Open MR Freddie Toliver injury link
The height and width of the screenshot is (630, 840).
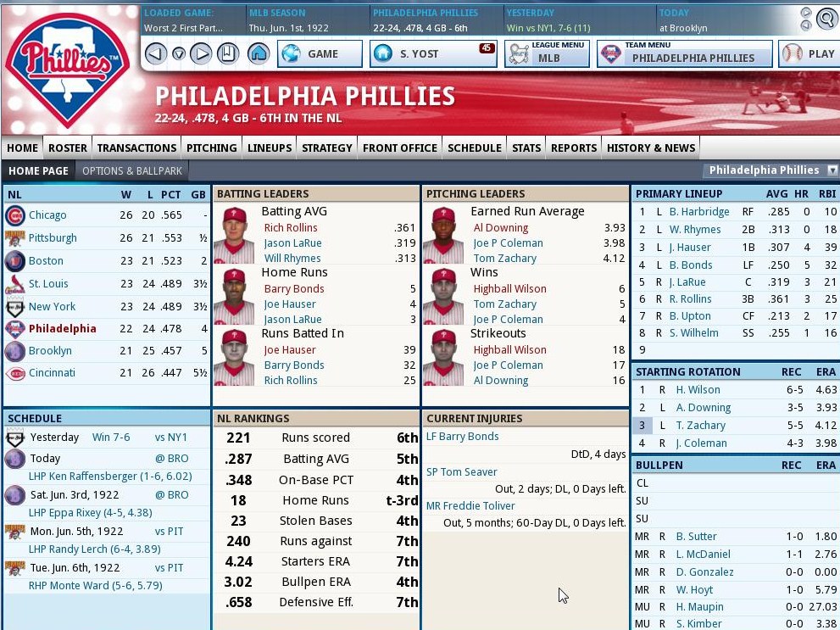pyautogui.click(x=470, y=505)
